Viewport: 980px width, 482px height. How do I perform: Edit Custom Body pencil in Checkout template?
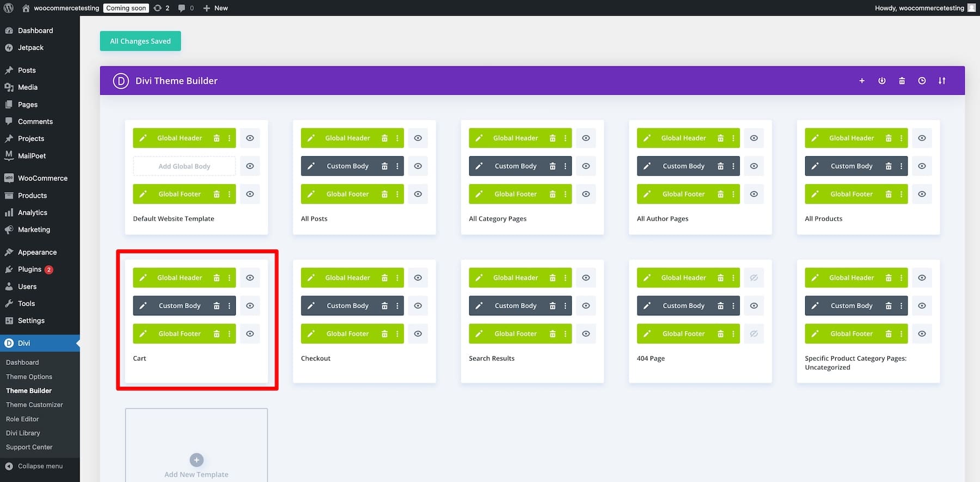[311, 306]
